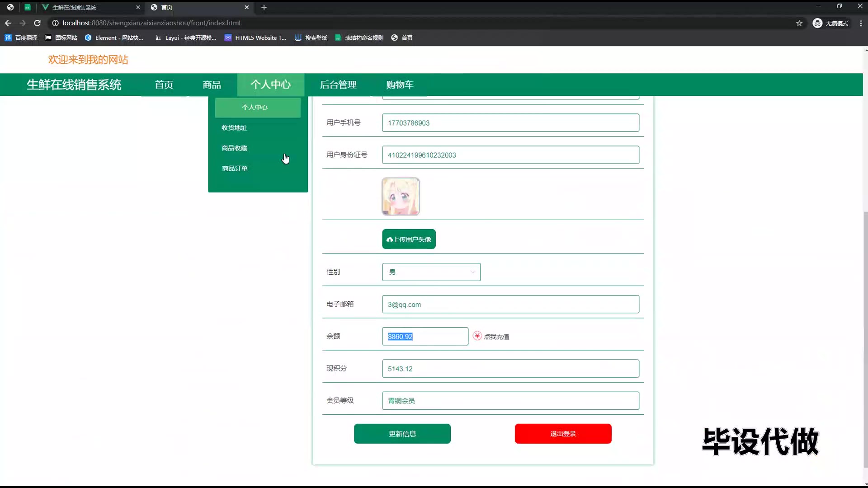This screenshot has height=488, width=868.
Task: Open Chrome three-dot menu
Action: click(x=860, y=23)
